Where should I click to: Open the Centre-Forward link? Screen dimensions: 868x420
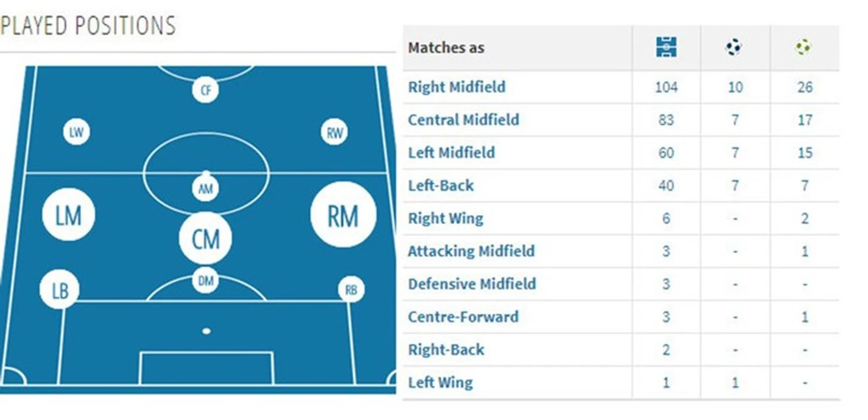point(463,316)
